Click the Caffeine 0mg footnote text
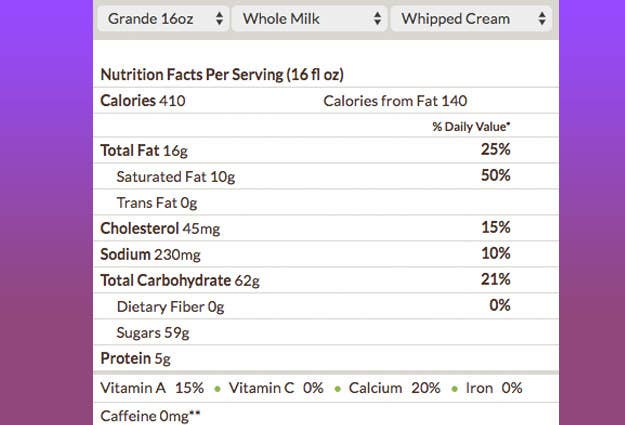This screenshot has height=425, width=625. pyautogui.click(x=150, y=416)
